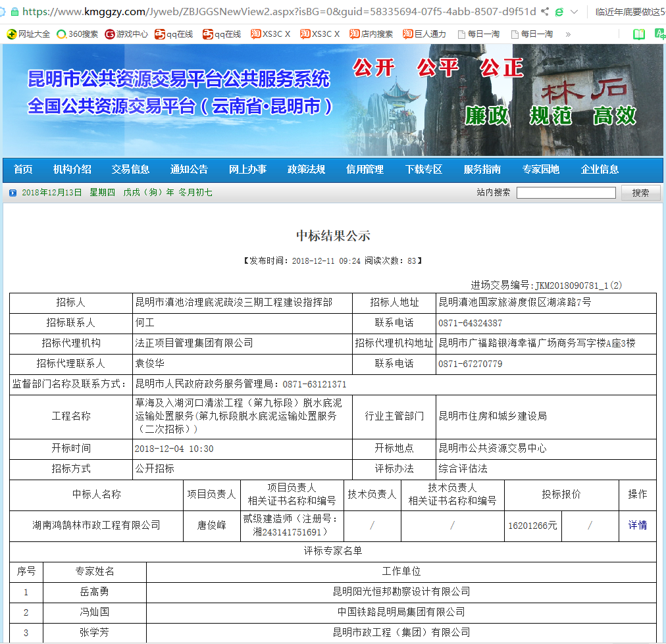Viewport: 666px width, 644px height.
Task: Click the green book icon on the bookmarks bar
Action: (x=638, y=34)
